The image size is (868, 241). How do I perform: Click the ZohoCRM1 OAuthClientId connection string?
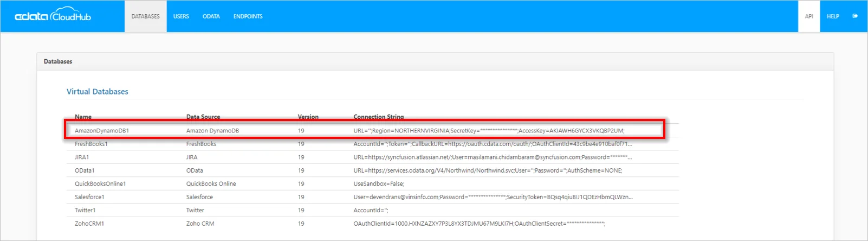480,224
